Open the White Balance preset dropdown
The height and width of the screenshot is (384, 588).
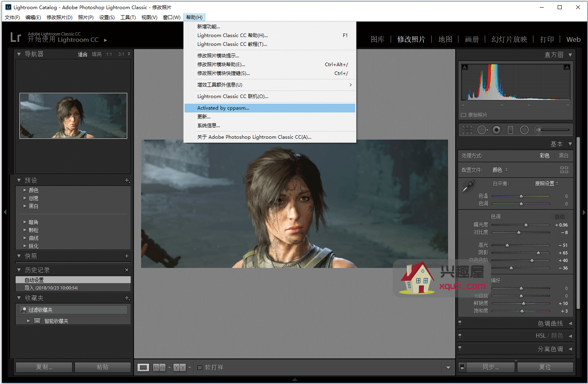coord(547,183)
